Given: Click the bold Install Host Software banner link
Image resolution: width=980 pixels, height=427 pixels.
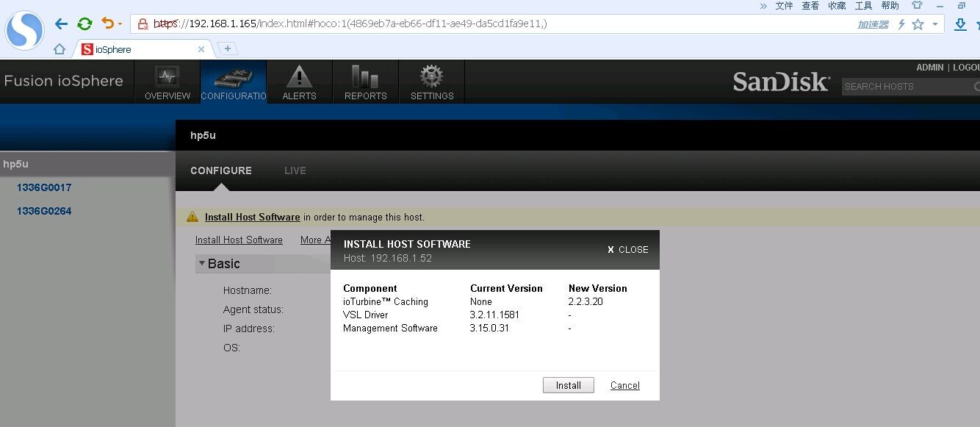Looking at the screenshot, I should click(x=252, y=217).
